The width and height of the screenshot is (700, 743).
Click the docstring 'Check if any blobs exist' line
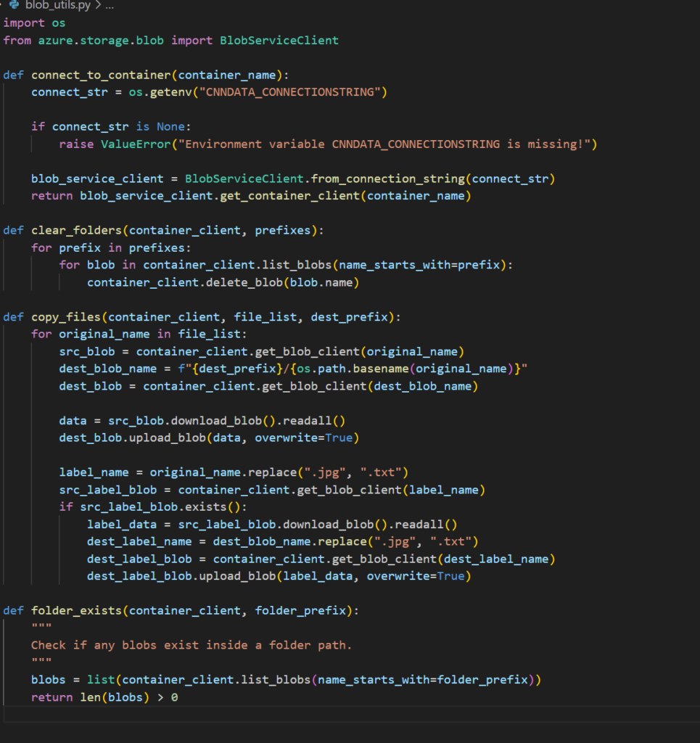coord(192,645)
